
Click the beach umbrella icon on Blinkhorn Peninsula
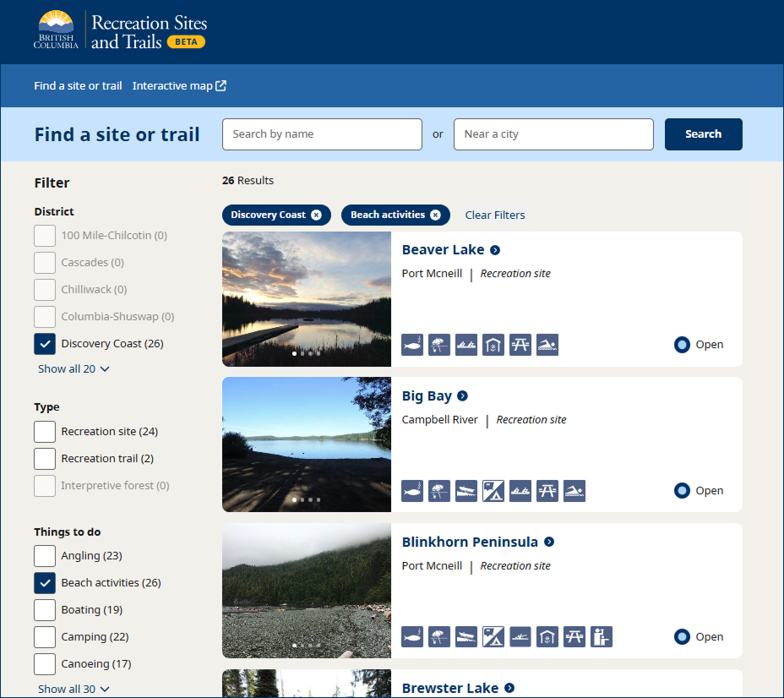click(x=439, y=637)
